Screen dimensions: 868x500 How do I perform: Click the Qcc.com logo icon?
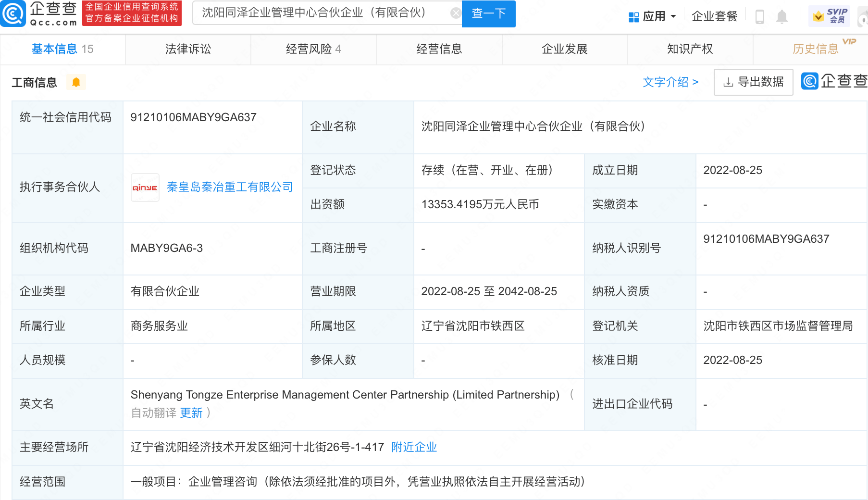coord(13,13)
